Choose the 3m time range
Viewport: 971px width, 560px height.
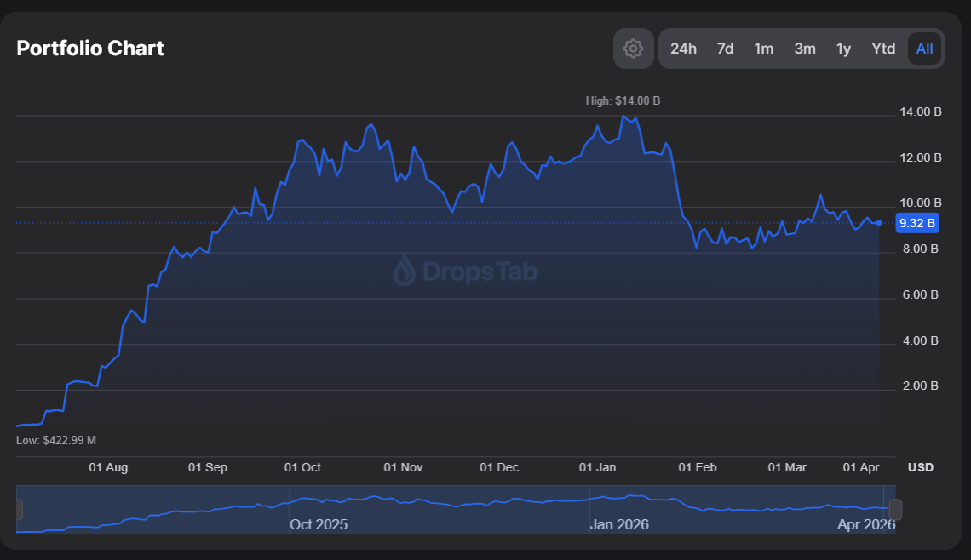tap(805, 49)
